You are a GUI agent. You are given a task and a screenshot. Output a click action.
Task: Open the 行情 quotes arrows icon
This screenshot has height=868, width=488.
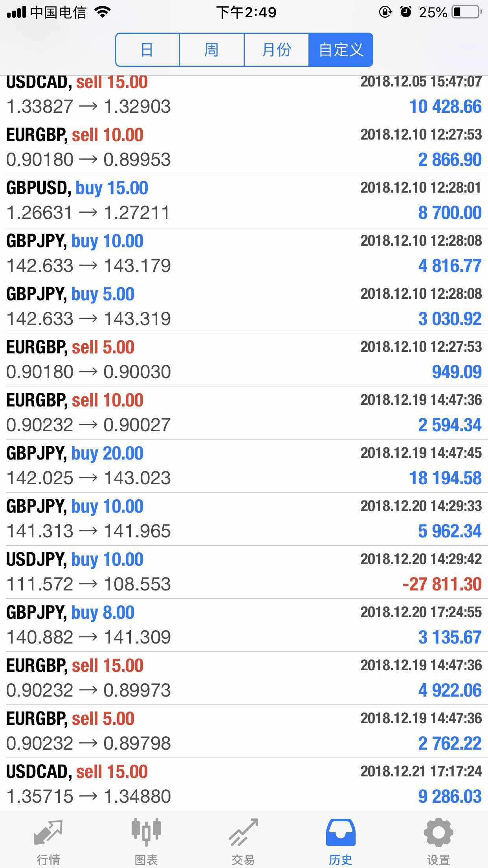pyautogui.click(x=48, y=833)
